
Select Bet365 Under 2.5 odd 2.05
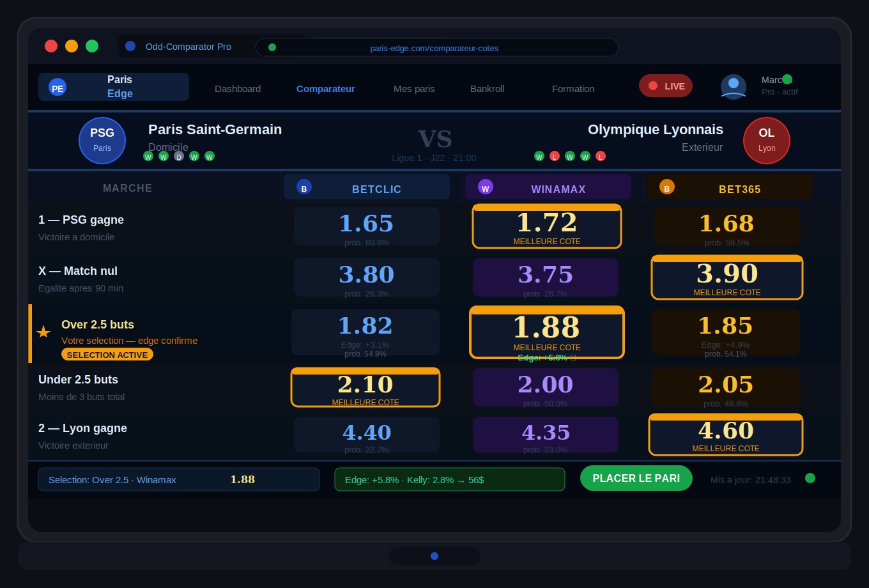[x=726, y=387]
